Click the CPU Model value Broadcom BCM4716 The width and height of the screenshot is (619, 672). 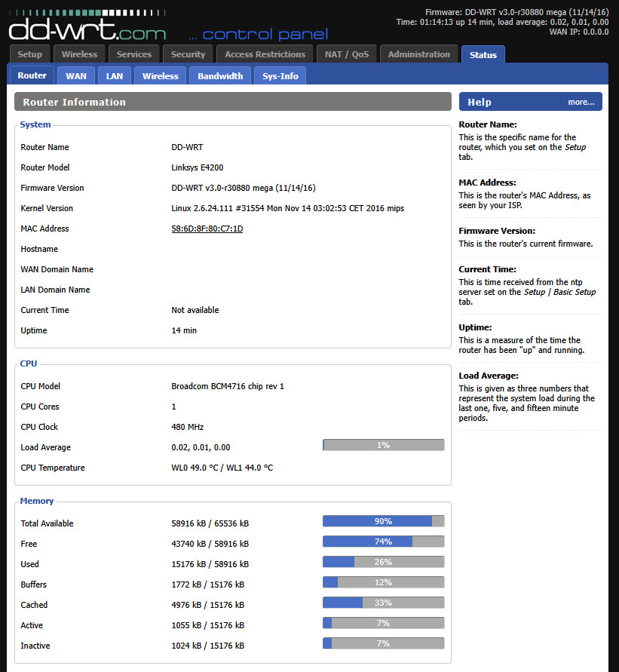228,386
